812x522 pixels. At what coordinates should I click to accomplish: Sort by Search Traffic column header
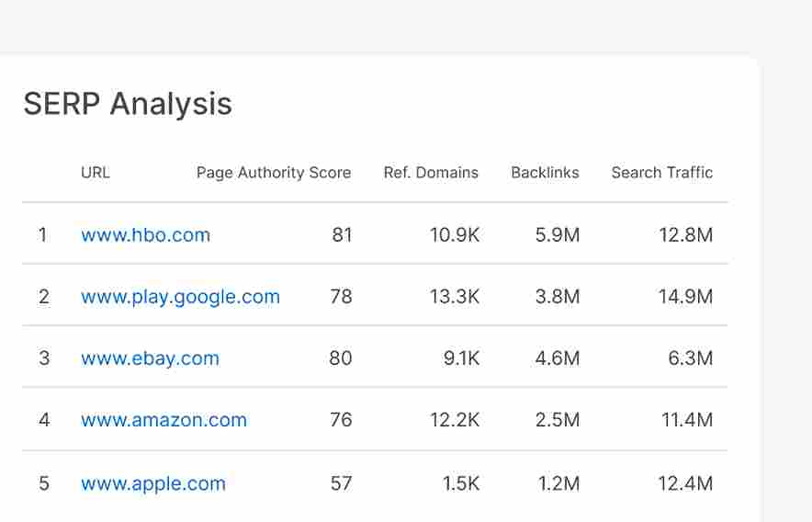[662, 172]
